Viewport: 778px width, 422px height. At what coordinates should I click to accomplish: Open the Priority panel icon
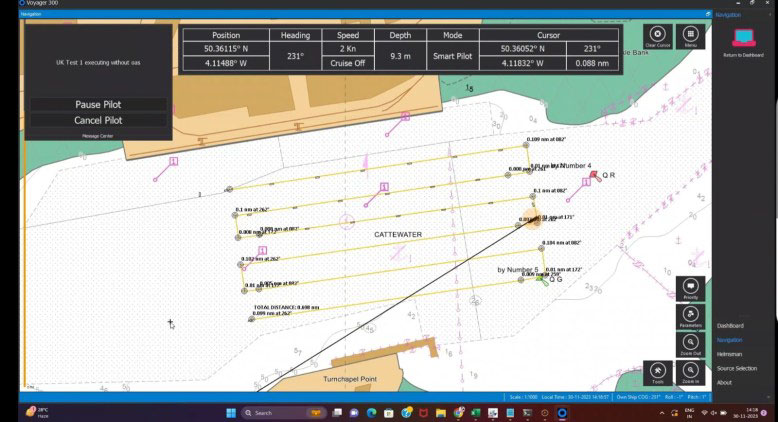tap(690, 288)
